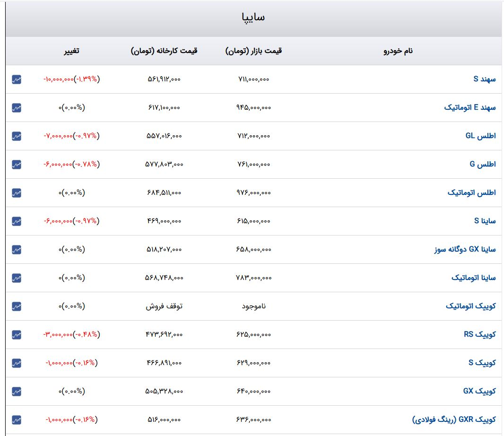Image resolution: width=504 pixels, height=436 pixels.
Task: Click the کوییک RS car name link
Action: point(479,334)
